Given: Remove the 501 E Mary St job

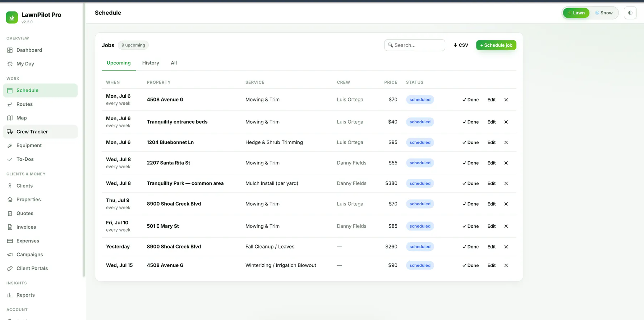Looking at the screenshot, I should click(506, 226).
